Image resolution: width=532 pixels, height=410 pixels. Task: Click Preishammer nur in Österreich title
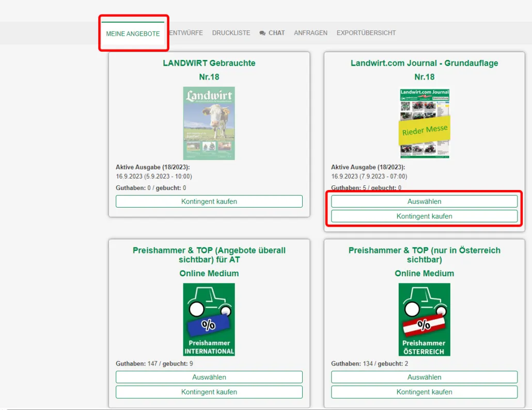(425, 255)
